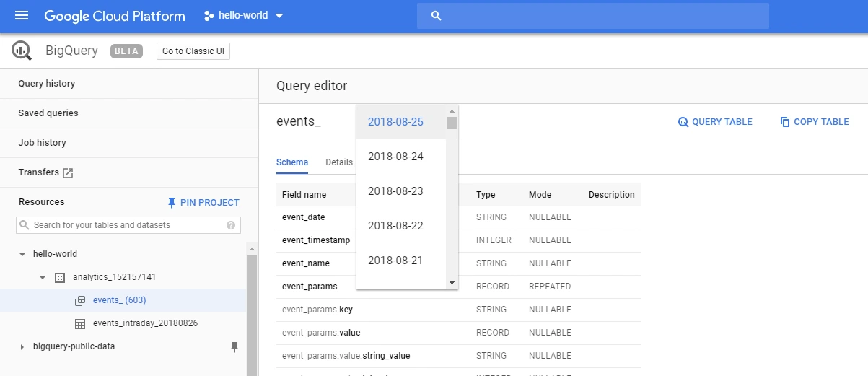Screen dimensions: 868x376
Task: Collapse the hello-world project tree node
Action: (22, 255)
